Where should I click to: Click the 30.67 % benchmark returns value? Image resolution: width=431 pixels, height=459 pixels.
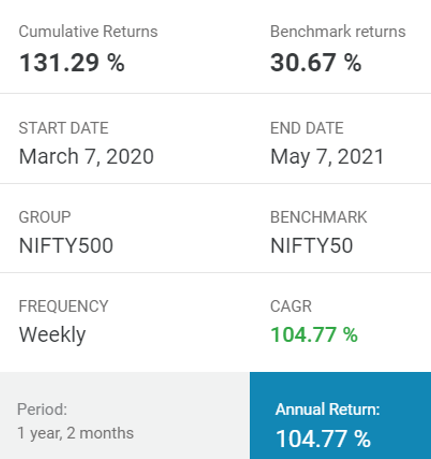[316, 63]
